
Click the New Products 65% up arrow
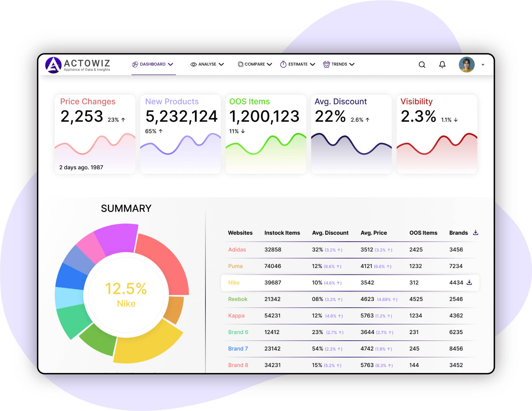[x=160, y=131]
